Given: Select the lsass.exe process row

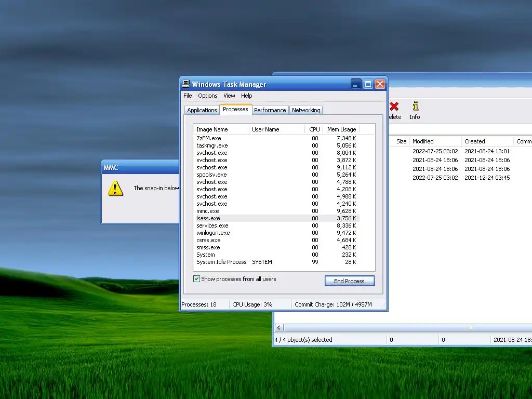Looking at the screenshot, I should coord(276,218).
